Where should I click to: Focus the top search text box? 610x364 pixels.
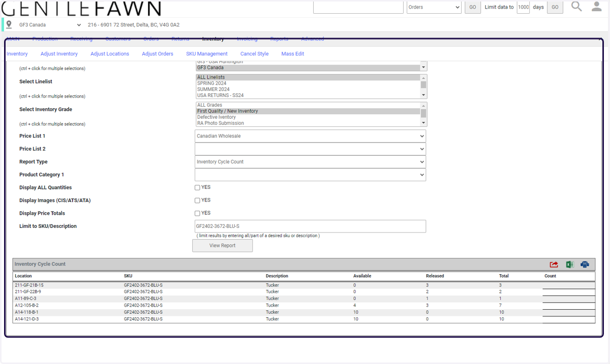point(358,7)
